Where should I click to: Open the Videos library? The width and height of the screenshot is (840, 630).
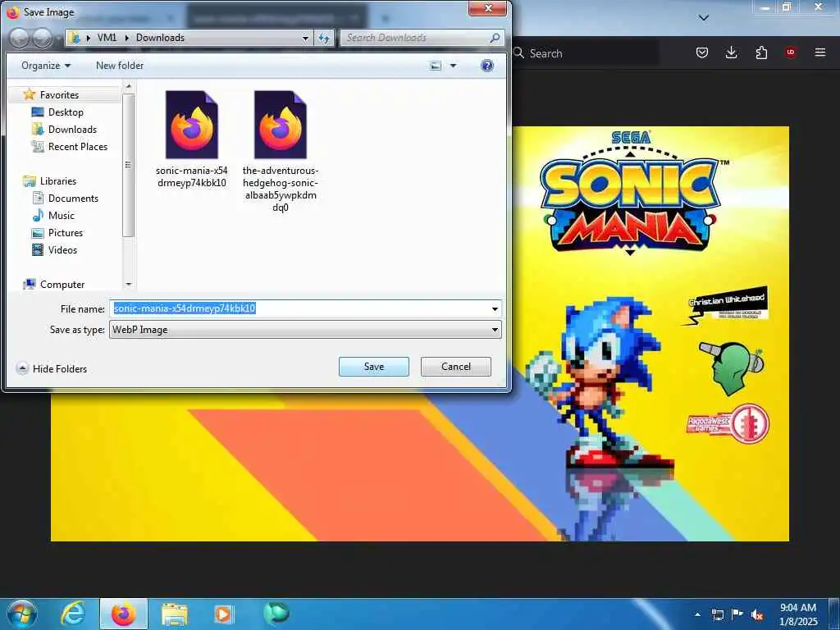[x=62, y=249]
